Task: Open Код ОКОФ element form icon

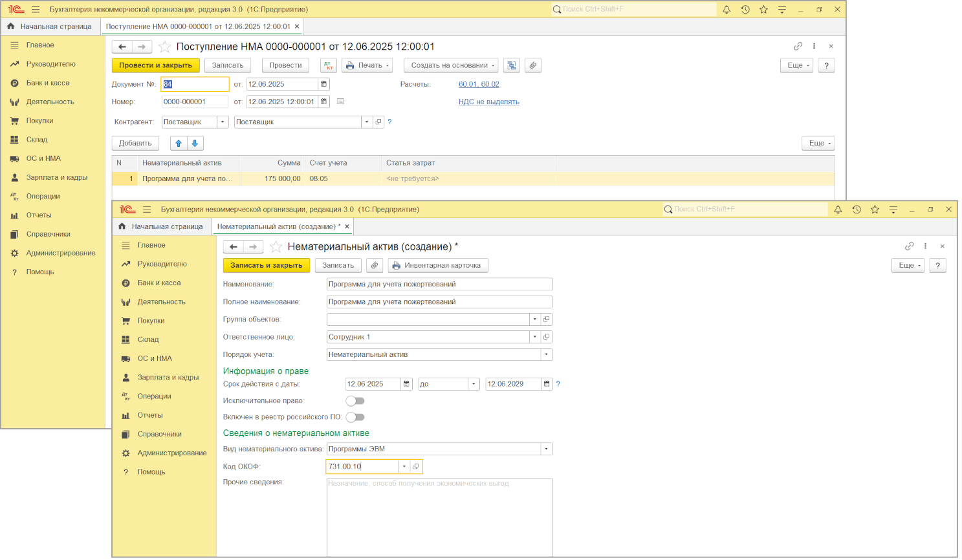Action: (x=416, y=466)
